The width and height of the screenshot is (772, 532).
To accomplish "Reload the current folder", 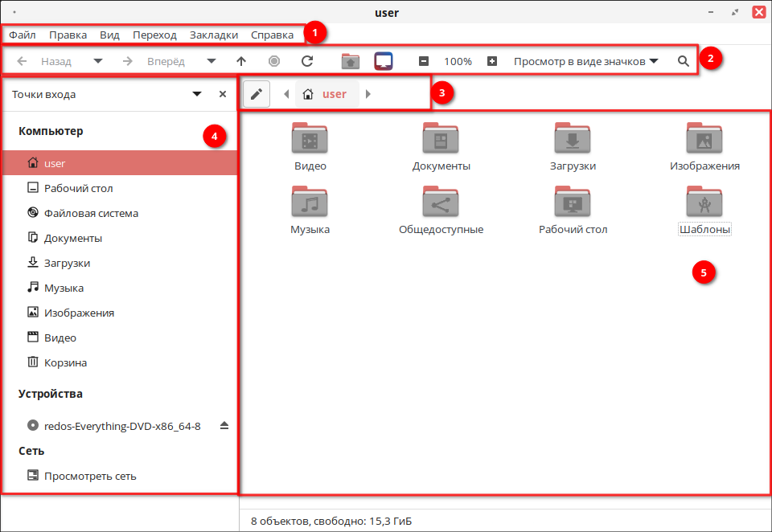I will 307,62.
